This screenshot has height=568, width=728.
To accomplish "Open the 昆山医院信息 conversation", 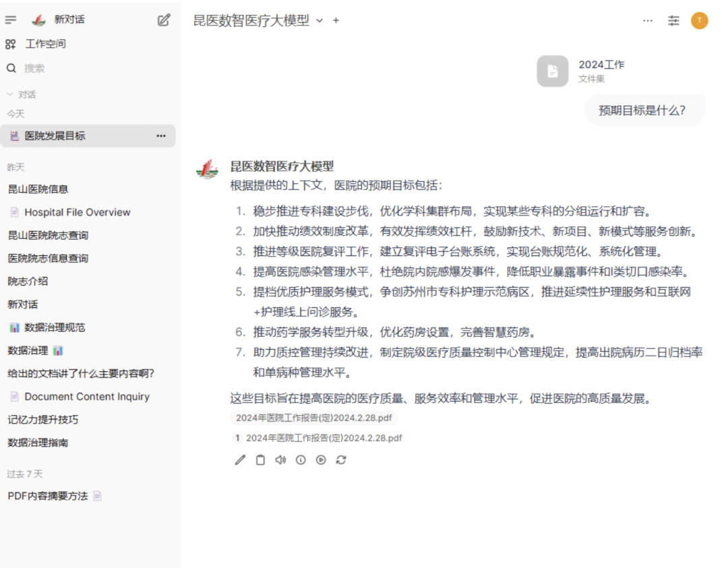I will (x=88, y=189).
